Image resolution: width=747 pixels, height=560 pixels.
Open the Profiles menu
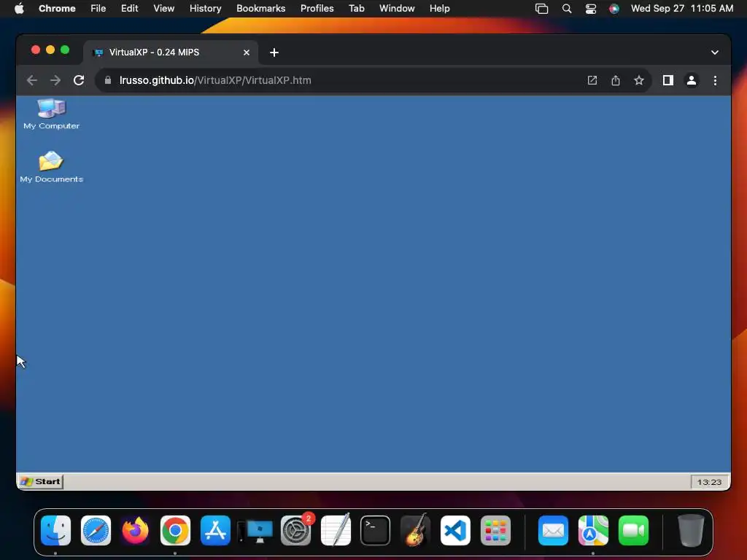[x=317, y=9]
